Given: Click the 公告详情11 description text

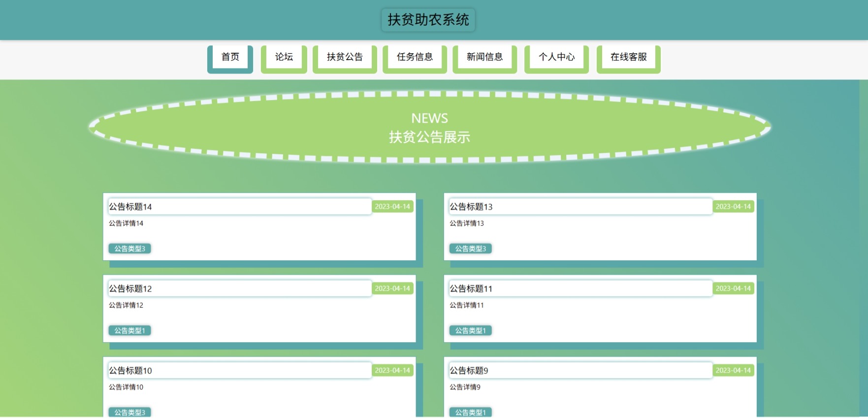Looking at the screenshot, I should pos(467,305).
